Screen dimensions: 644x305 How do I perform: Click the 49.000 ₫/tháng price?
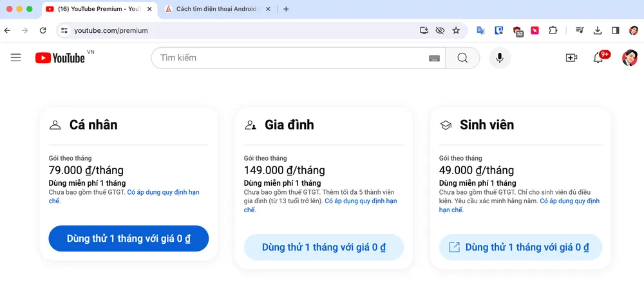point(477,170)
